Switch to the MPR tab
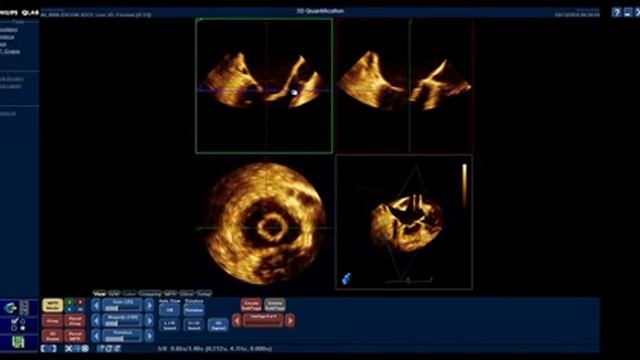 pyautogui.click(x=170, y=293)
